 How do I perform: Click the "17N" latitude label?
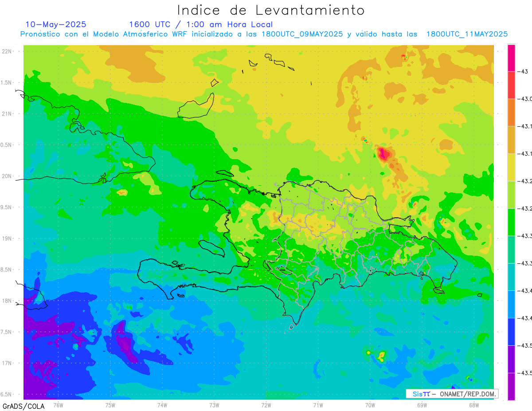7,363
